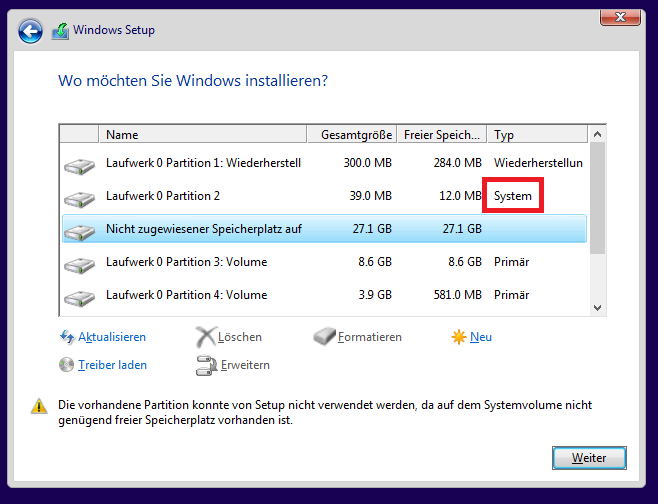Click the Löschen X icon
The width and height of the screenshot is (658, 504).
click(x=206, y=337)
